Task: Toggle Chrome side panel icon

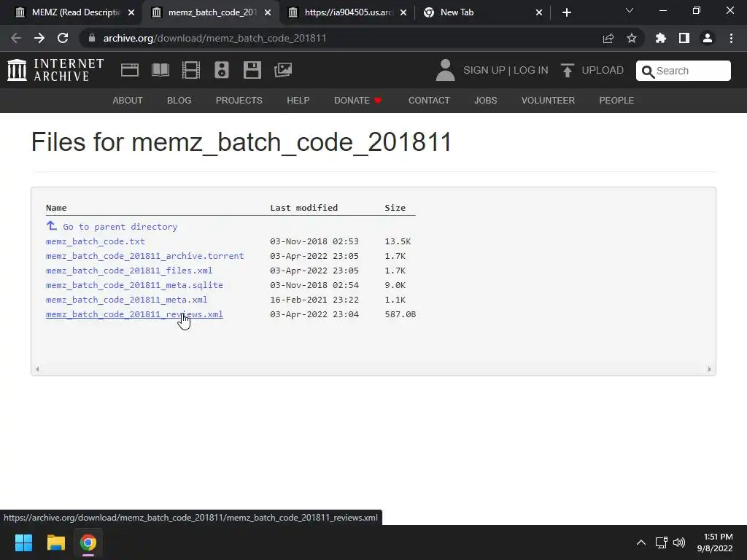Action: point(684,38)
